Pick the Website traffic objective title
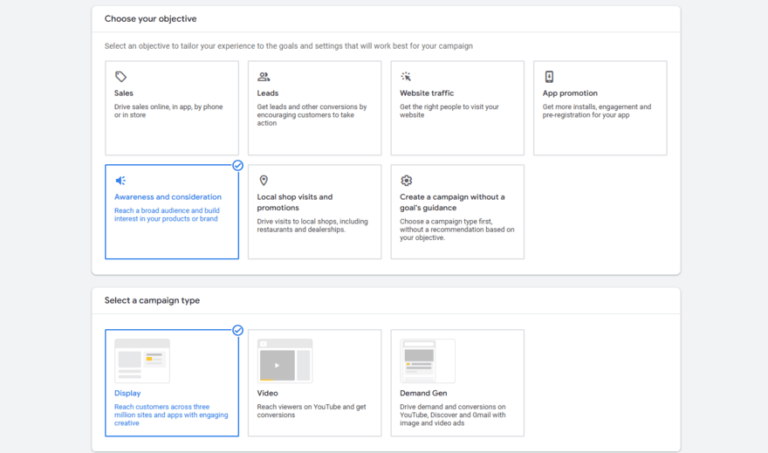The width and height of the screenshot is (768, 453). 427,93
